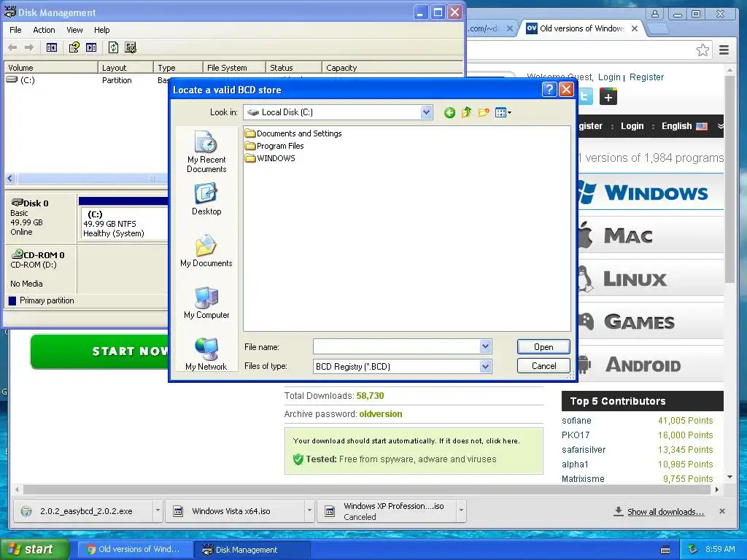Viewport: 747px width, 560px height.
Task: Click the Back arrow in Disk Management toolbar
Action: 12,47
